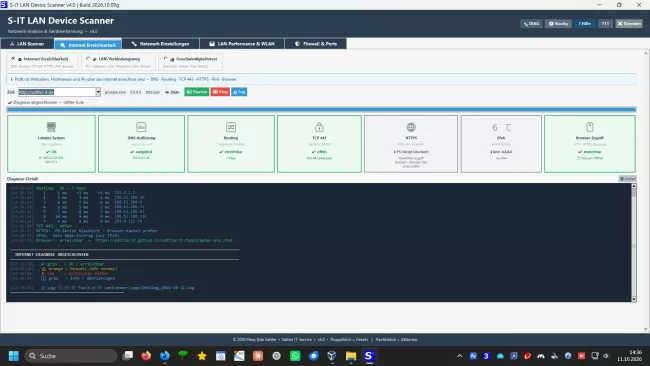650x366 pixels.
Task: Start the diagnosis with Starten button
Action: [196, 92]
